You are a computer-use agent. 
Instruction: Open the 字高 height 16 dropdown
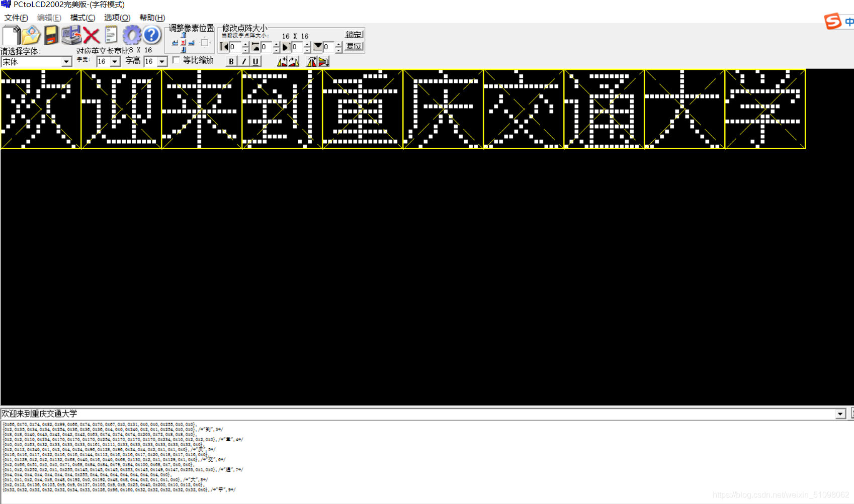point(162,61)
